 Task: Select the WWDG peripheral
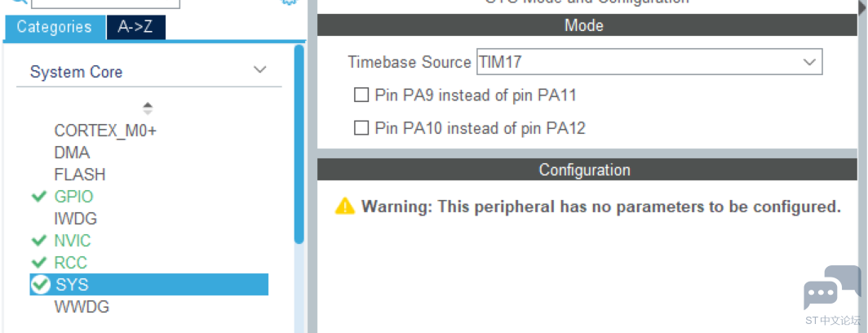point(82,306)
